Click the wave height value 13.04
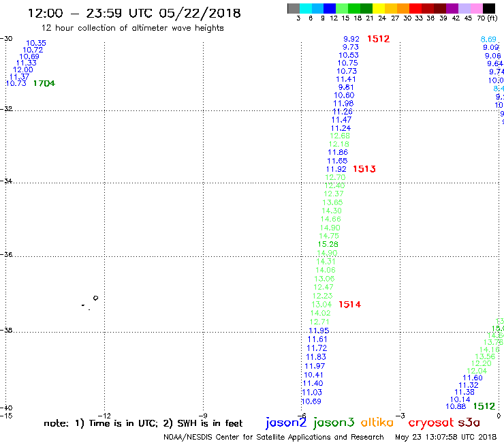This screenshot has width=504, height=443. pos(321,305)
